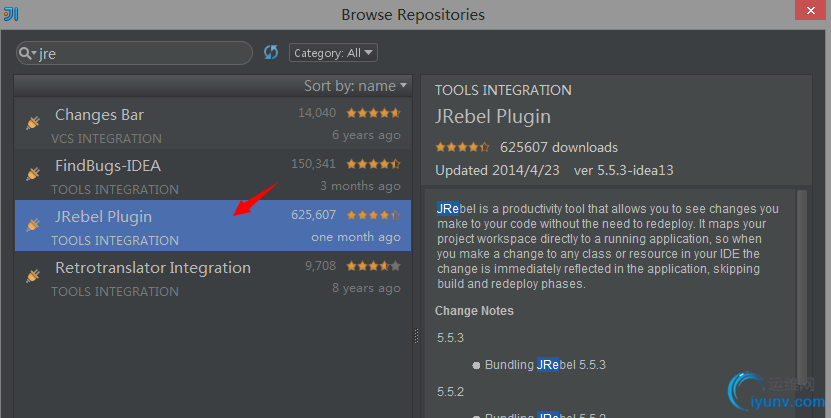Viewport: 831px width, 418px height.
Task: Click the 14,040 downloads count
Action: click(317, 113)
